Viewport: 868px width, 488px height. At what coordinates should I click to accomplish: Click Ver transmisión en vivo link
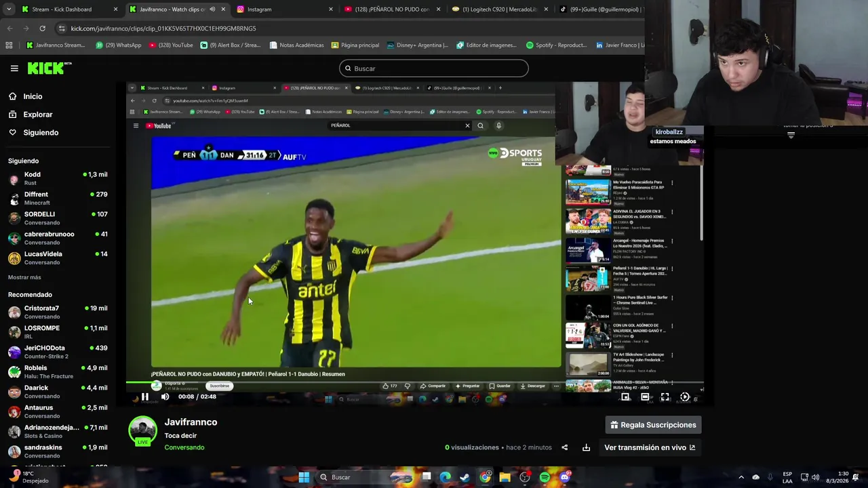pos(650,447)
